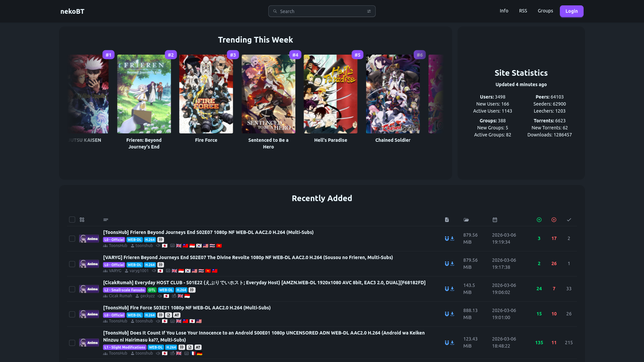Open uploader varyg1001 profile link

pyautogui.click(x=139, y=271)
